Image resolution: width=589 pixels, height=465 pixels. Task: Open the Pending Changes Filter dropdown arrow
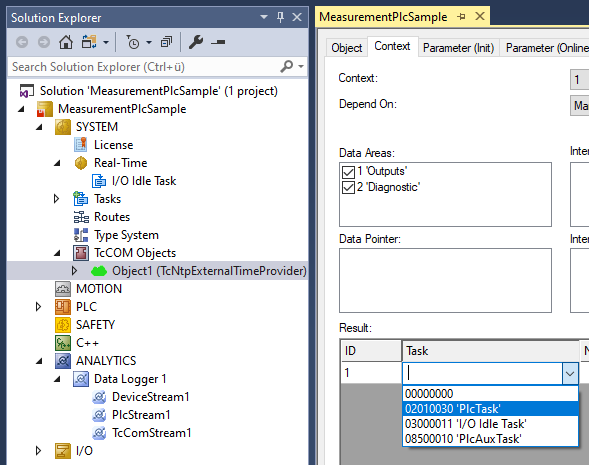149,42
